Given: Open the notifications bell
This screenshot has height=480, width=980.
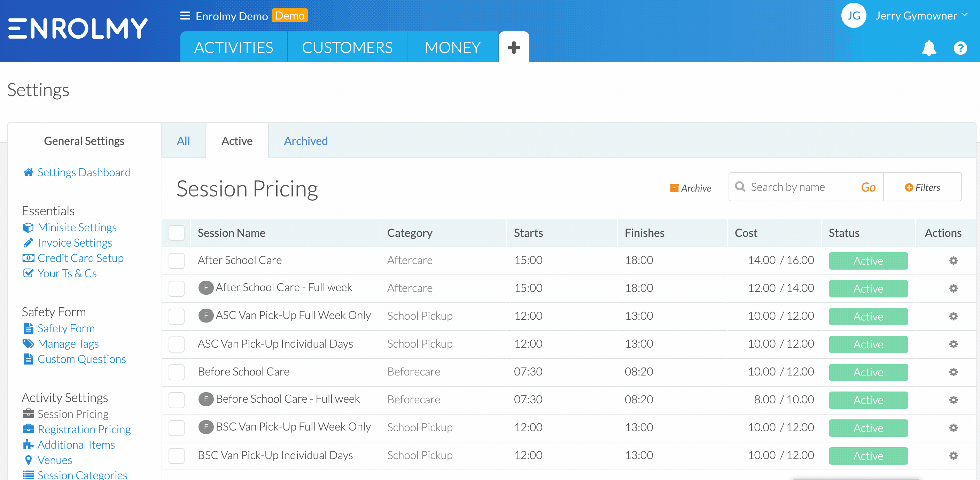Looking at the screenshot, I should (929, 48).
